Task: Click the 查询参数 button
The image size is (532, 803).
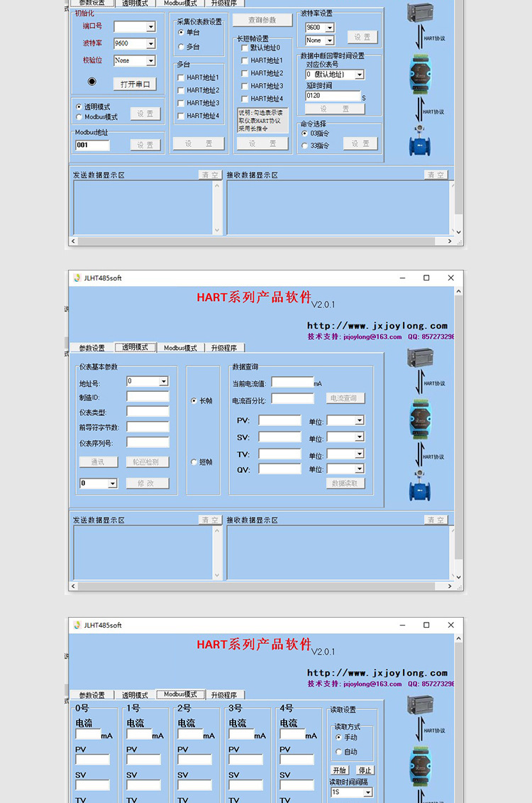Action: tap(262, 20)
